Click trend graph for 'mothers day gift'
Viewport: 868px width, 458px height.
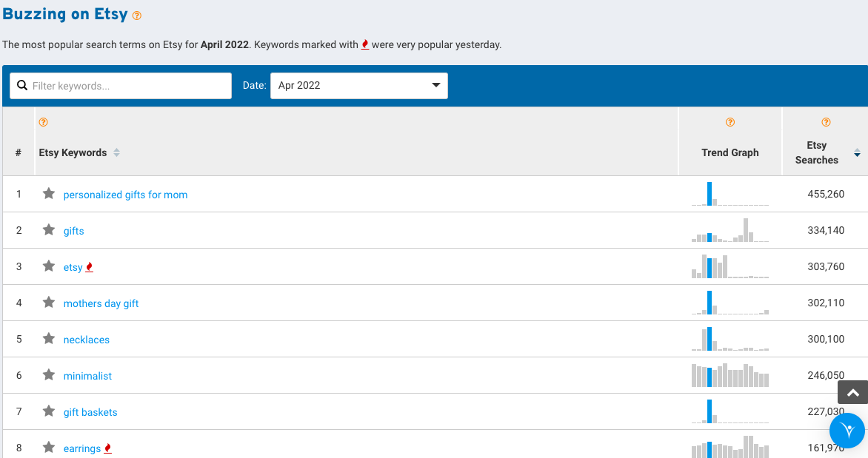(x=730, y=303)
